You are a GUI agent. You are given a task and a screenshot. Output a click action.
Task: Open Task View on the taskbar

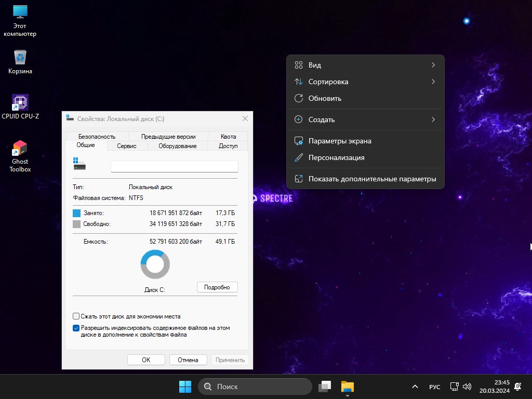325,387
